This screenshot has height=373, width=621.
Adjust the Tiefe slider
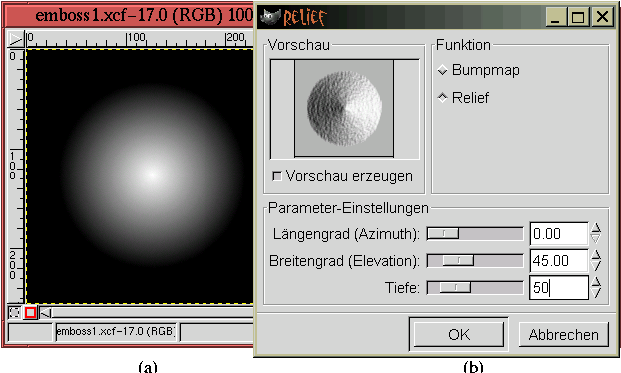point(475,287)
